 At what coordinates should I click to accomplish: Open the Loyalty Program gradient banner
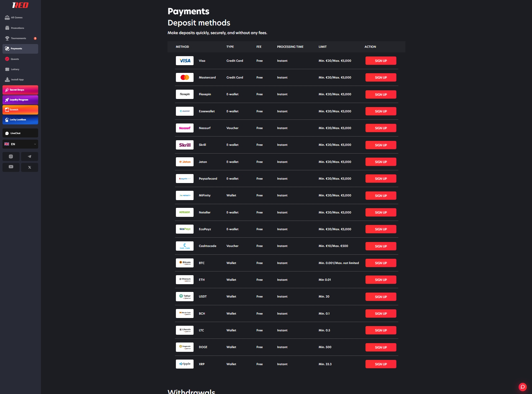(x=20, y=100)
